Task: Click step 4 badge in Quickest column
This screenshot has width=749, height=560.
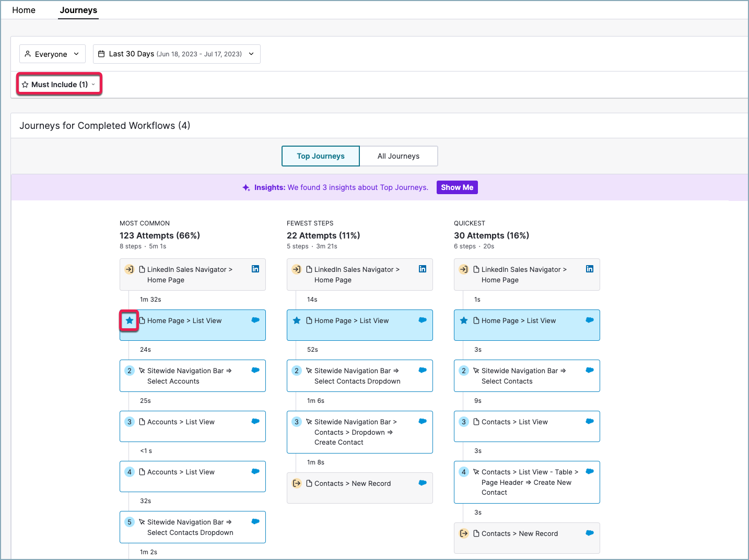Action: [464, 472]
